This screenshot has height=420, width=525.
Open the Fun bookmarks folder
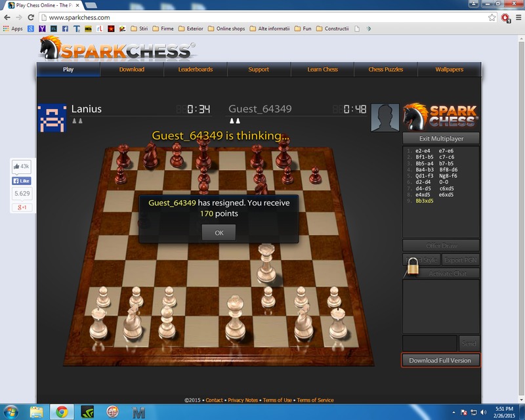(303, 29)
